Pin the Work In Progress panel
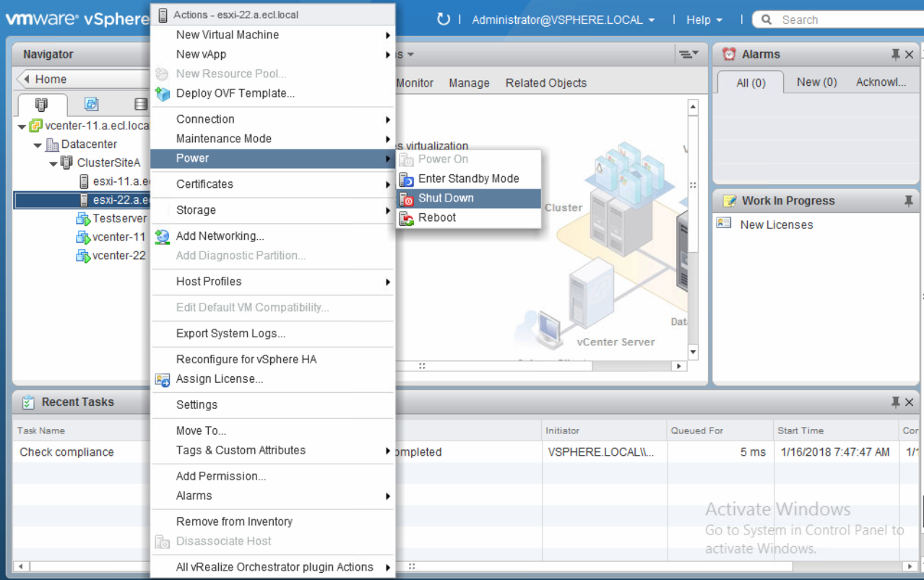924x580 pixels. pos(909,201)
